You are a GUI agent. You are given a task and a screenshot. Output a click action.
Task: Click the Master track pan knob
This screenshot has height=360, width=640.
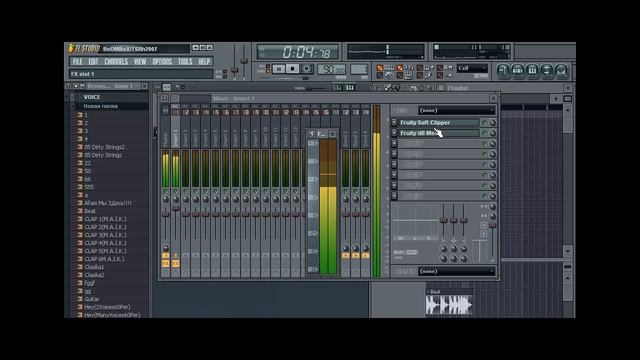(165, 199)
